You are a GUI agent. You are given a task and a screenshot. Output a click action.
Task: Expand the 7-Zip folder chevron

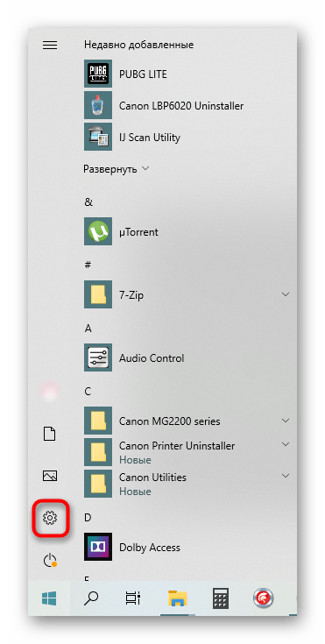[x=286, y=294]
